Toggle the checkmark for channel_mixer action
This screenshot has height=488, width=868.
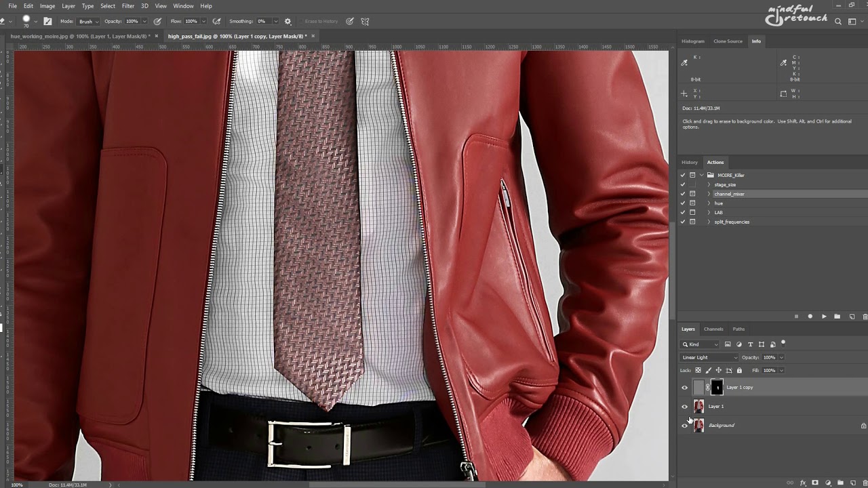(683, 194)
